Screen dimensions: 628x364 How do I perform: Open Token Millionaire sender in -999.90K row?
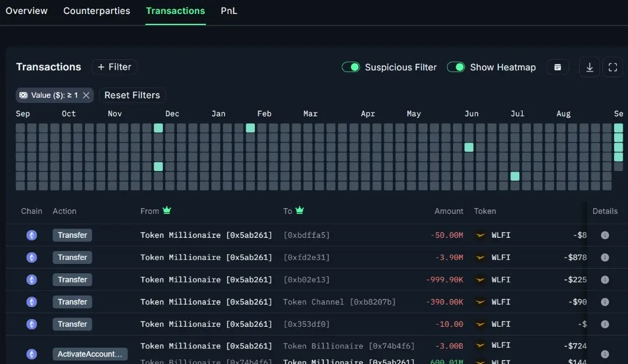click(x=206, y=280)
